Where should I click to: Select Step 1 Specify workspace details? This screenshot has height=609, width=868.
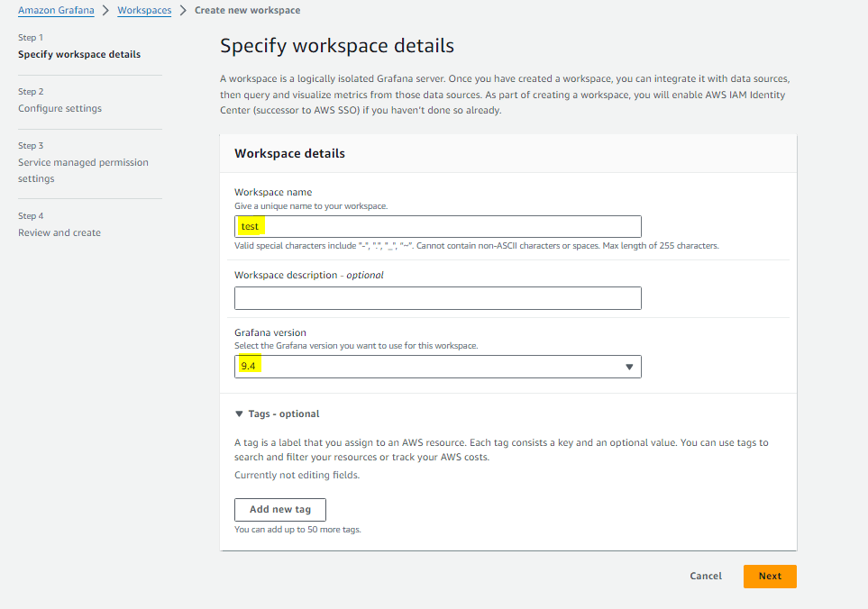[x=79, y=54]
